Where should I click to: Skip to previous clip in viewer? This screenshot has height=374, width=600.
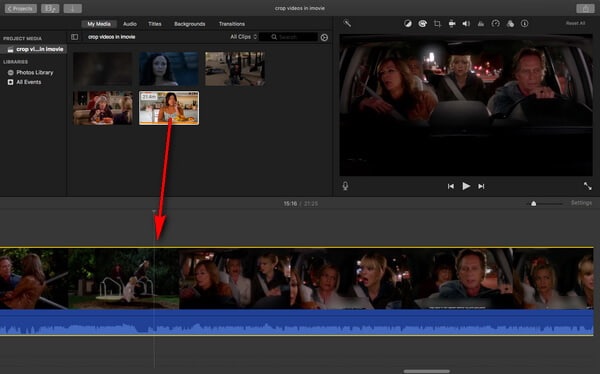[451, 186]
